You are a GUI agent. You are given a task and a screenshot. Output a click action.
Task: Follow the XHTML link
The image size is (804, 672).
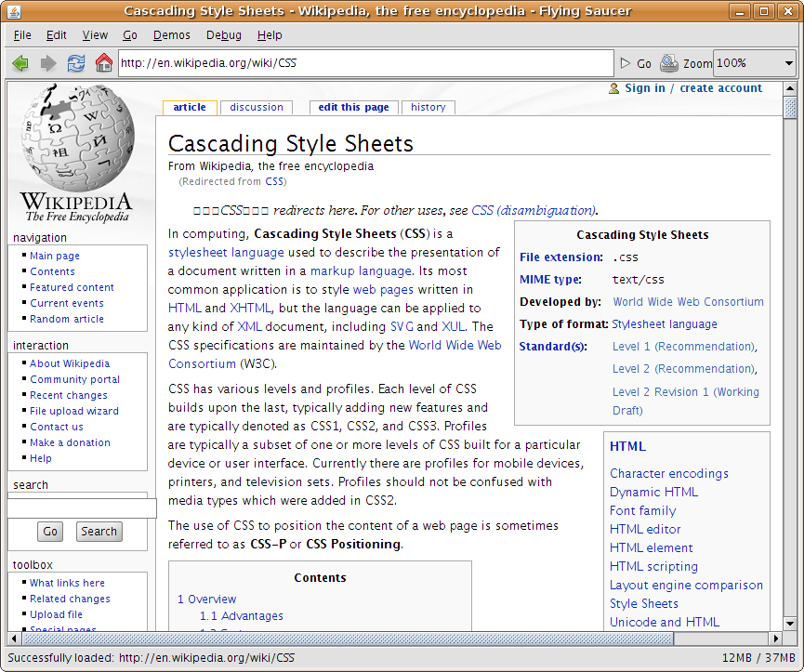pos(250,308)
